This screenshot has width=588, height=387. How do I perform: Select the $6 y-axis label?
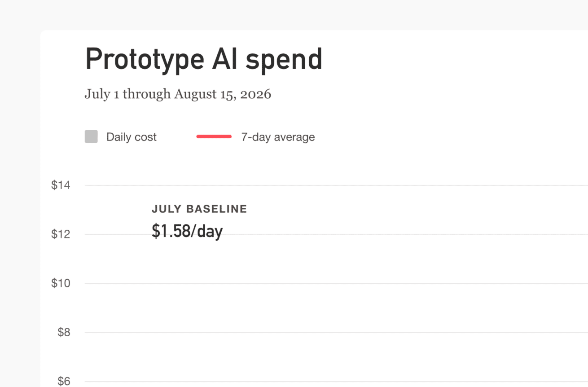point(64,381)
